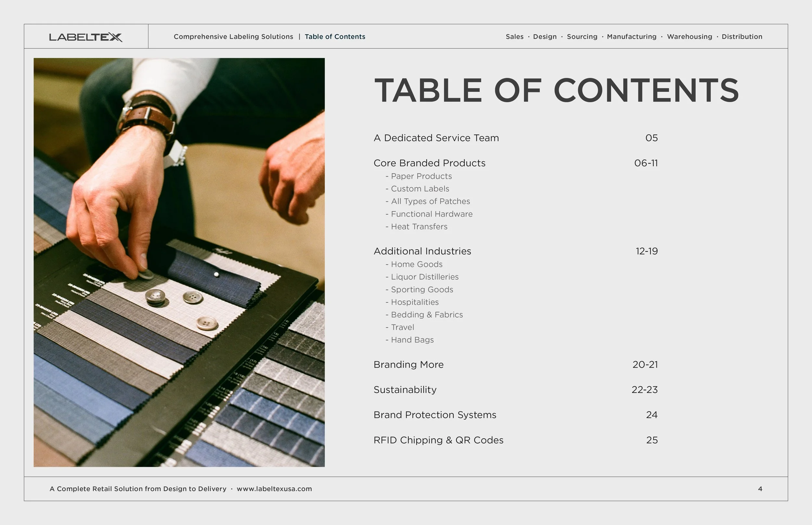Click 'Liquor Distilleries' entry
The height and width of the screenshot is (525, 812).
click(425, 277)
